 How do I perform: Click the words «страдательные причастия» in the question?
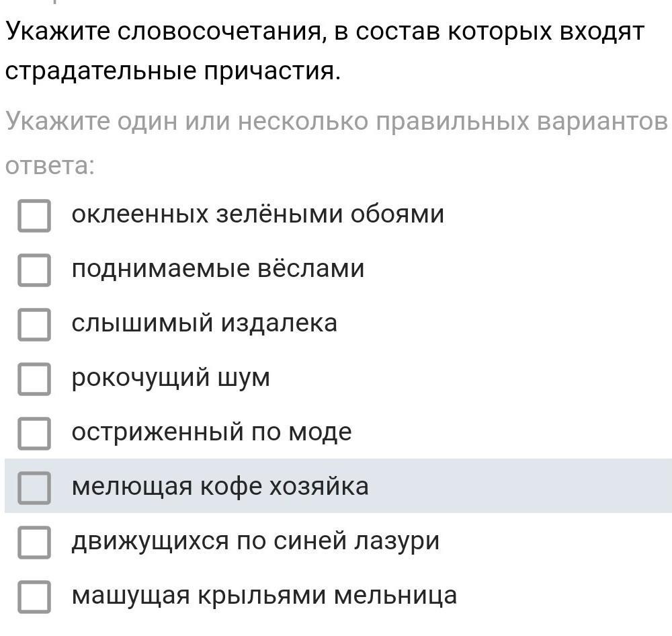tap(173, 71)
